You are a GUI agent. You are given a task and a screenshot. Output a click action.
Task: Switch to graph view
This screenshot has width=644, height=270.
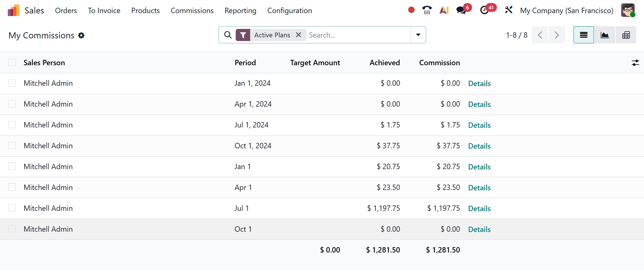tap(605, 35)
